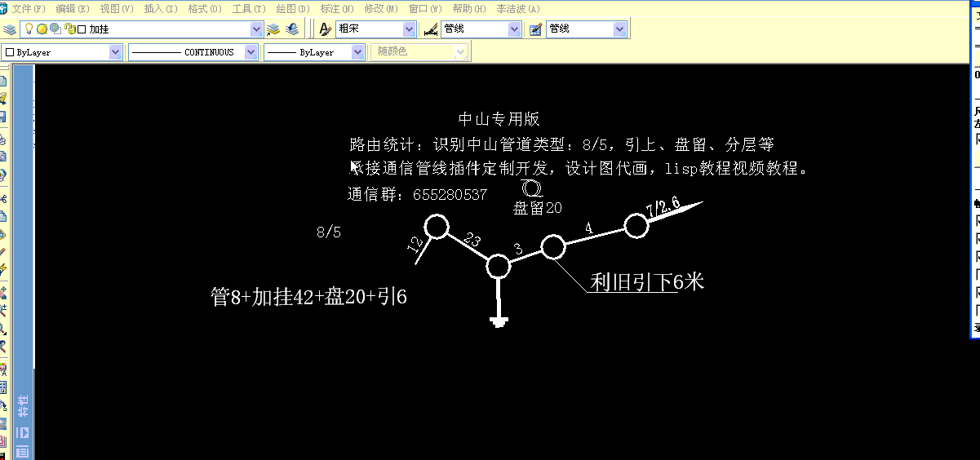
Task: Click the properties palette auto-hide arrow icon
Action: click(x=23, y=432)
